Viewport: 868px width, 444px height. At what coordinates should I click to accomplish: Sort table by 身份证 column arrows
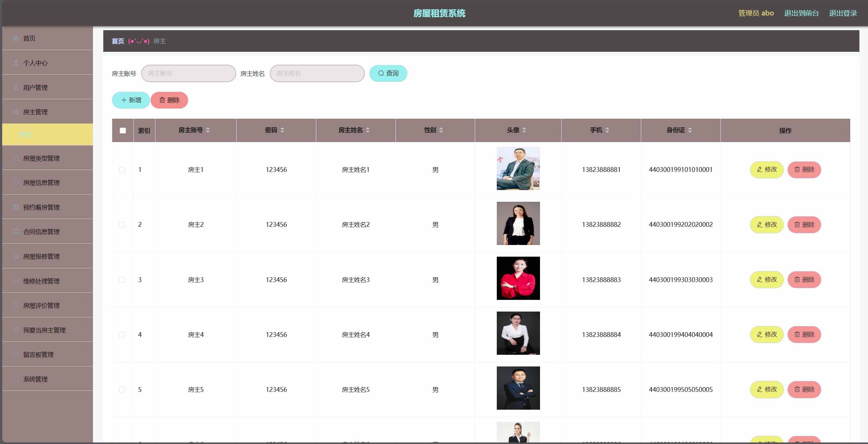tap(690, 130)
